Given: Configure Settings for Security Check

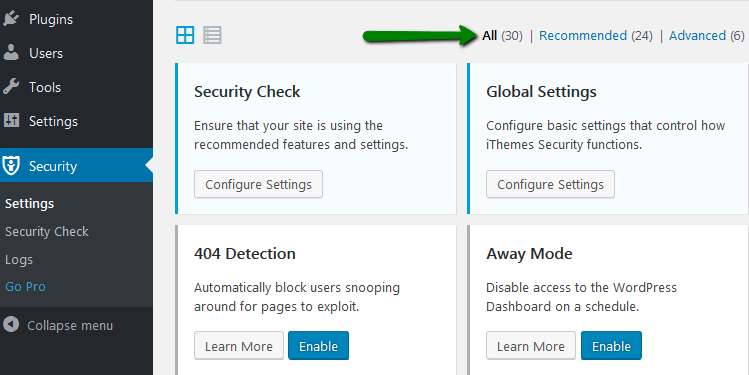Looking at the screenshot, I should (258, 184).
